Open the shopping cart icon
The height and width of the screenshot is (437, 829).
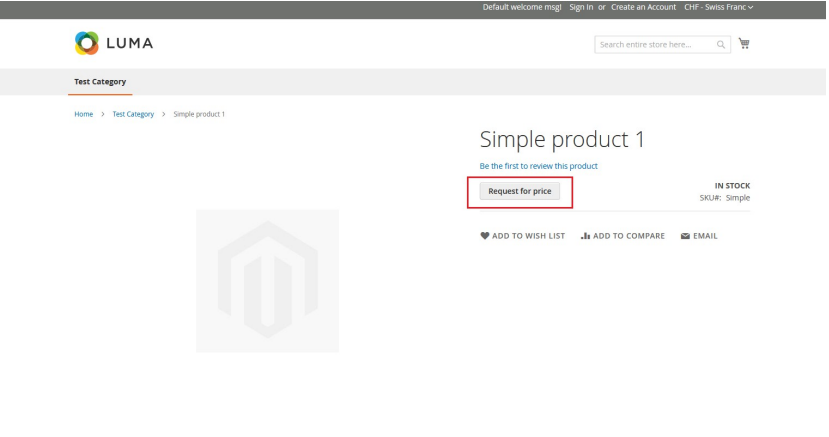pos(744,43)
